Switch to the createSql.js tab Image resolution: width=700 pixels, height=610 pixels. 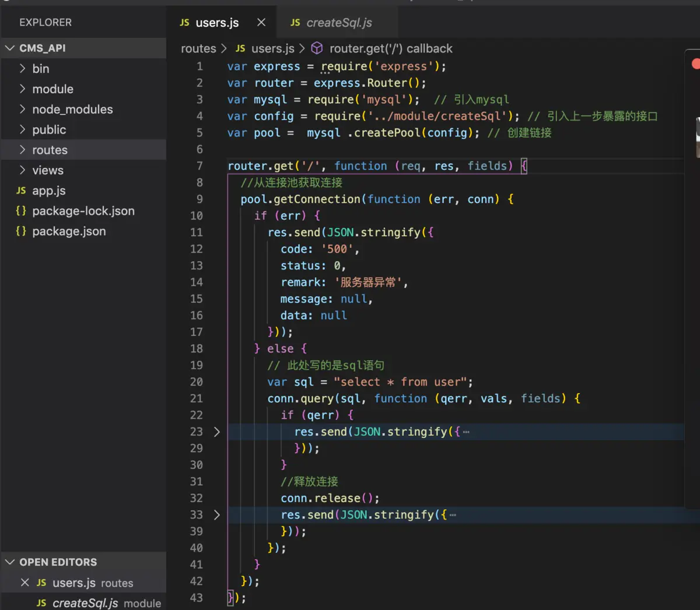[x=338, y=23]
